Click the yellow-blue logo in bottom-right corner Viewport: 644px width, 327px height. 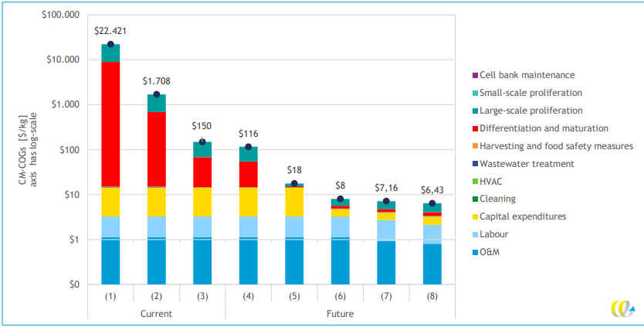(x=622, y=308)
